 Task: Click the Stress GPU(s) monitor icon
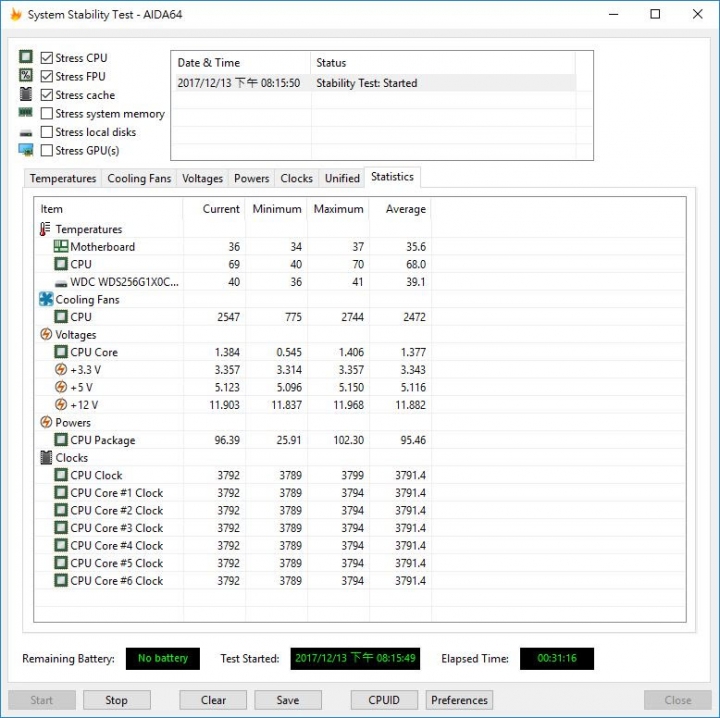point(26,150)
